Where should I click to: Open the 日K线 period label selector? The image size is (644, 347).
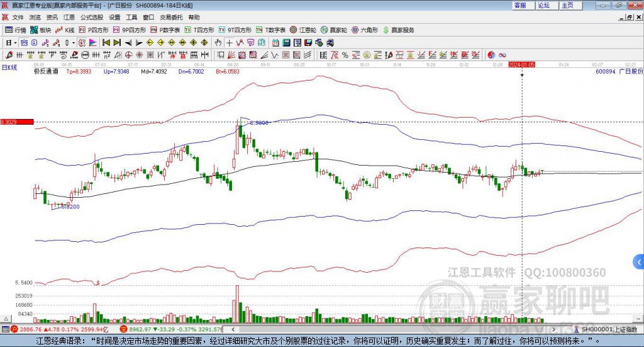pos(9,66)
